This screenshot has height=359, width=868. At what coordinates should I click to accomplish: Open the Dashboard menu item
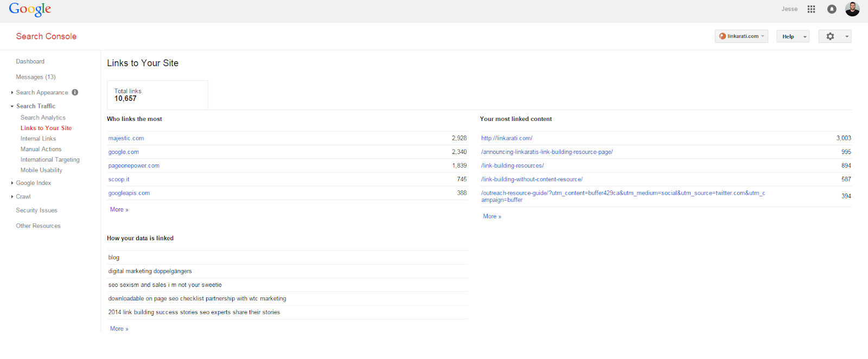pos(30,61)
